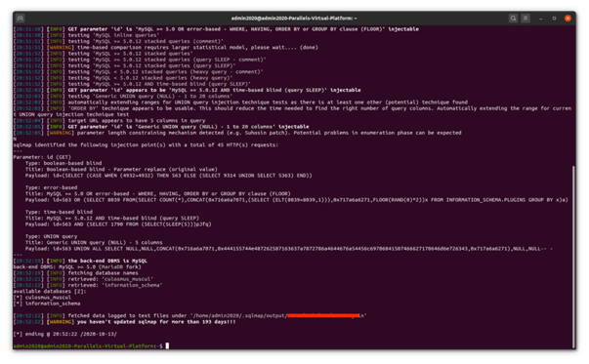Click the line 'Parameter: id (GET)'
This screenshot has height=364, width=589.
42,157
